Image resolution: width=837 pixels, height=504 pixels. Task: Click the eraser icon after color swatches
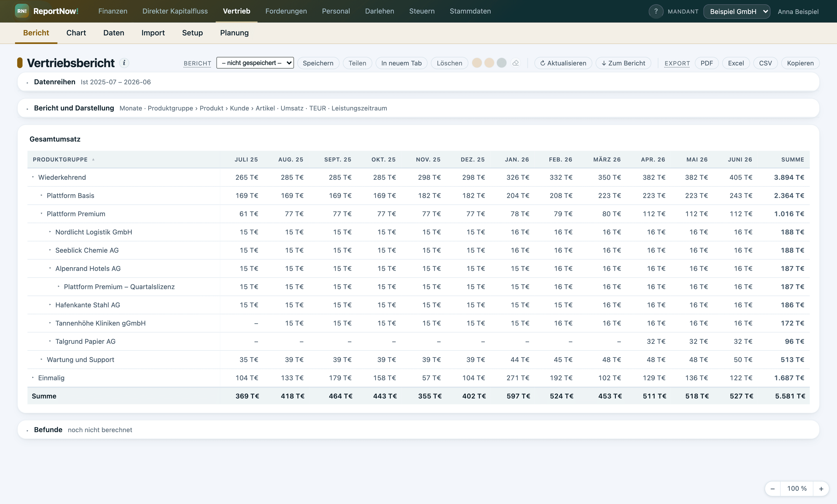click(515, 63)
